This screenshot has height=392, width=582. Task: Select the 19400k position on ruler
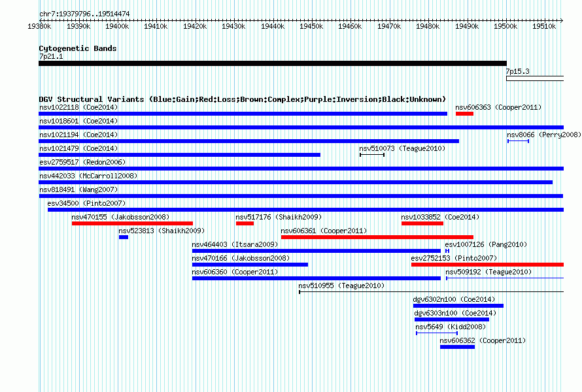coord(117,26)
